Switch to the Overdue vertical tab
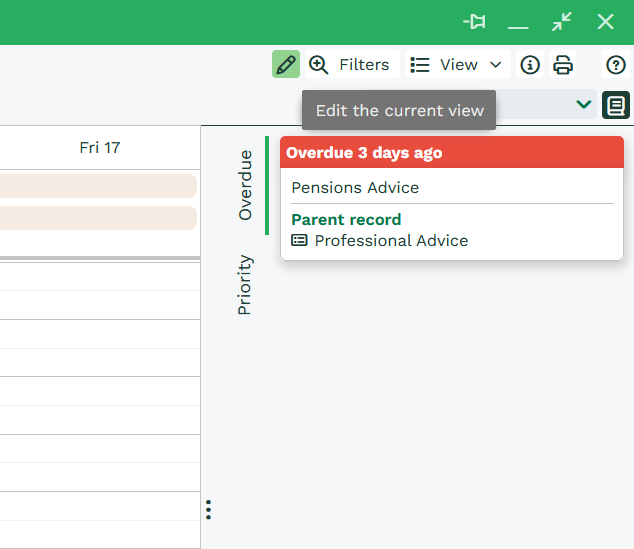Viewport: 634px width, 549px height. point(245,185)
